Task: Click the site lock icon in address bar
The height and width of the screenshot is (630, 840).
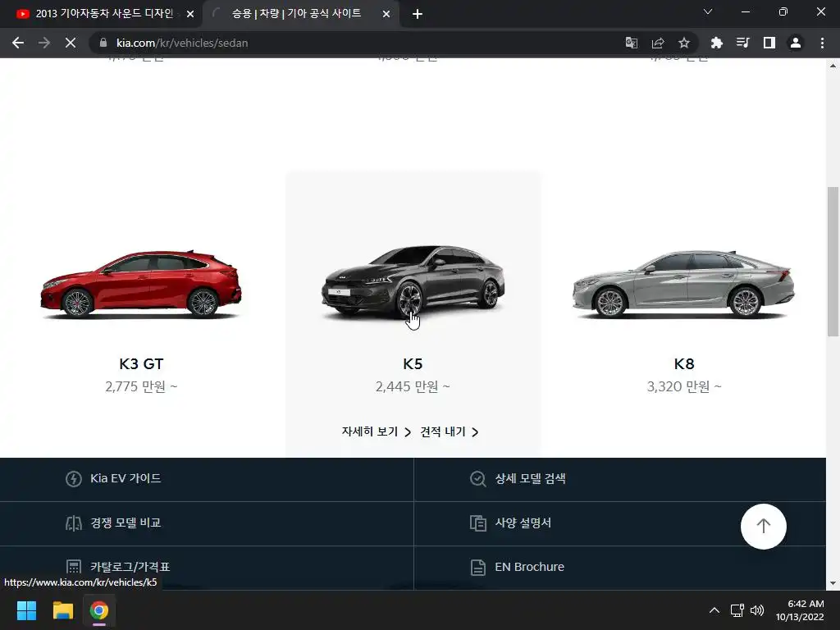Action: [x=103, y=43]
